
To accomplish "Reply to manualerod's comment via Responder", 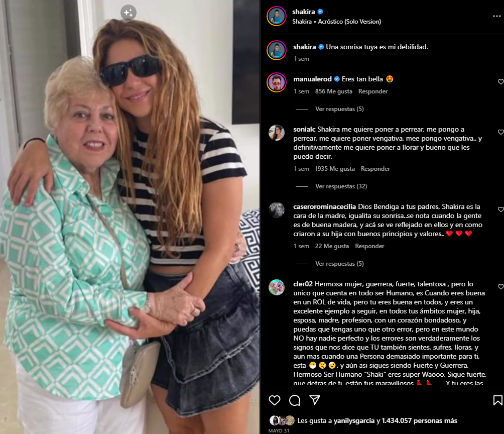I will click(x=373, y=91).
